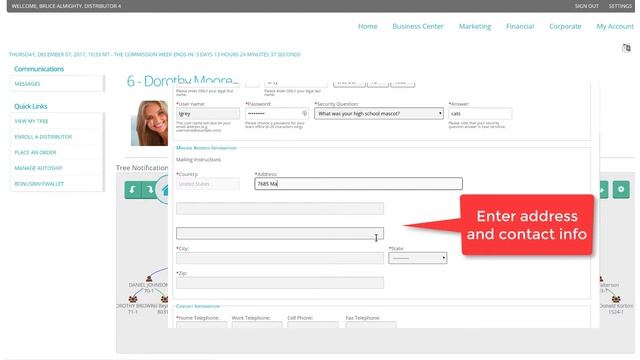Image resolution: width=640 pixels, height=360 pixels.
Task: Click the security Answer input field
Action: click(x=480, y=113)
